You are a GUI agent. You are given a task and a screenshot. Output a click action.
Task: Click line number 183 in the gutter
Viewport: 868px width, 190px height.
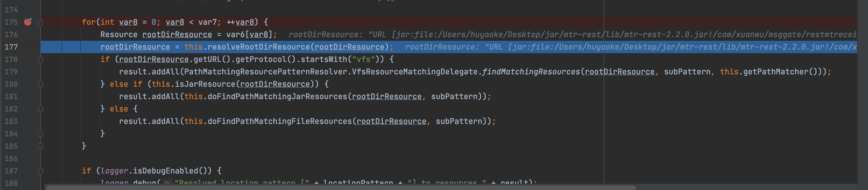[11, 121]
